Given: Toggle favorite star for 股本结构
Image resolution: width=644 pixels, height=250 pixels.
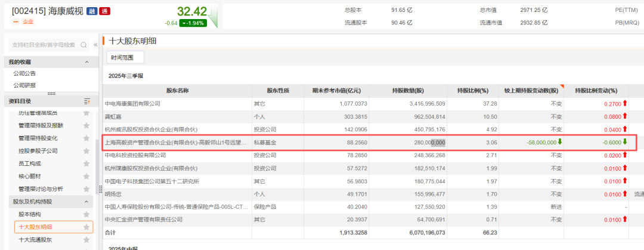Looking at the screenshot, I should [x=86, y=214].
